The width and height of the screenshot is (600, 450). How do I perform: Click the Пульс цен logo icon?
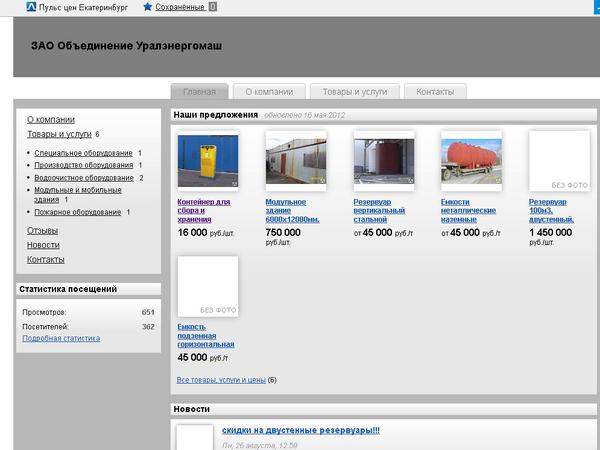tap(31, 6)
